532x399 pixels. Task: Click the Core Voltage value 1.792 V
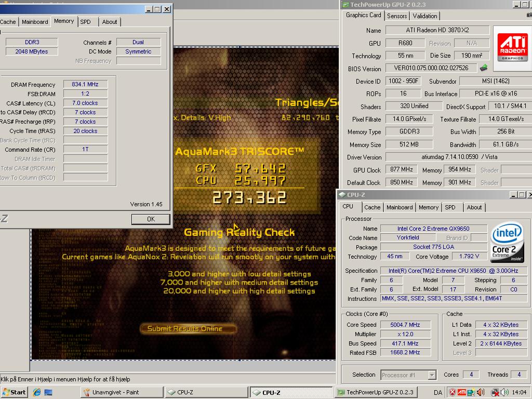(469, 257)
